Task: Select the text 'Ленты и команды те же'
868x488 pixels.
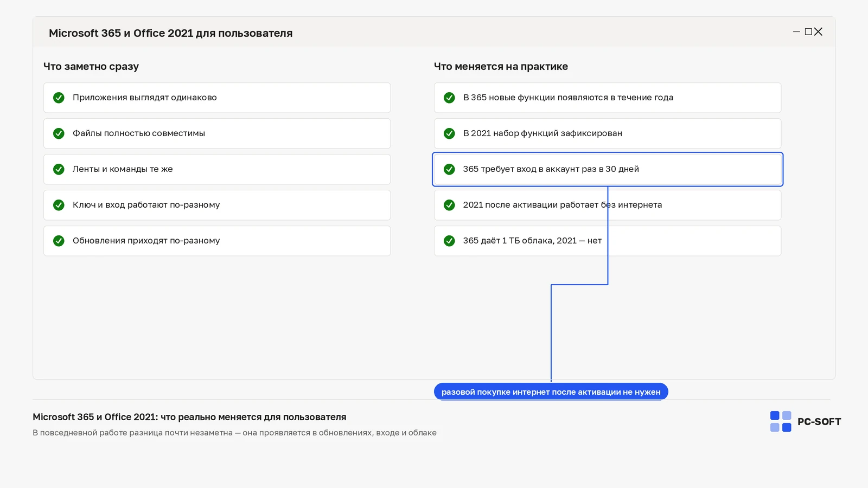Action: 123,169
